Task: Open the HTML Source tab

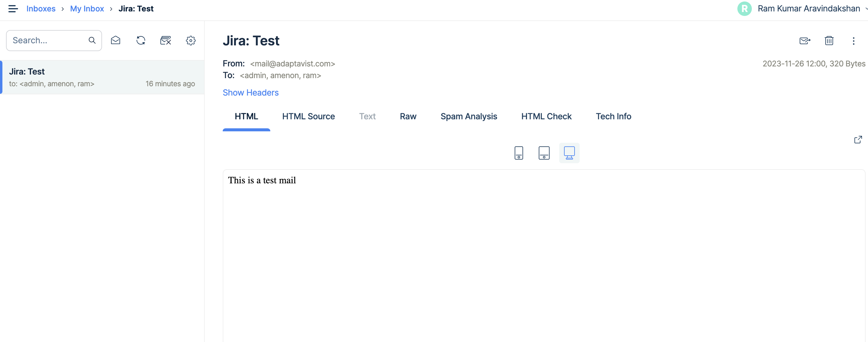Action: click(x=308, y=116)
